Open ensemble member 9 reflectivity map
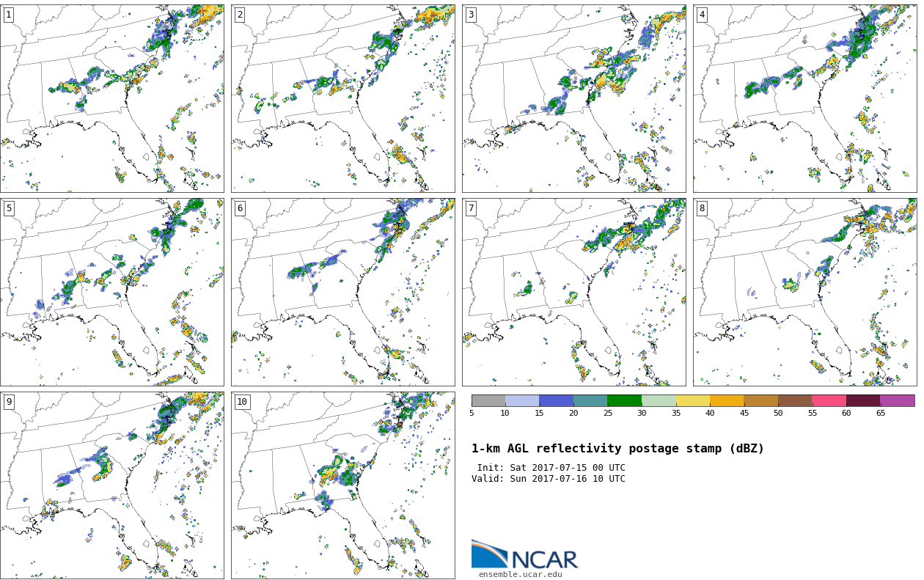 pyautogui.click(x=112, y=485)
